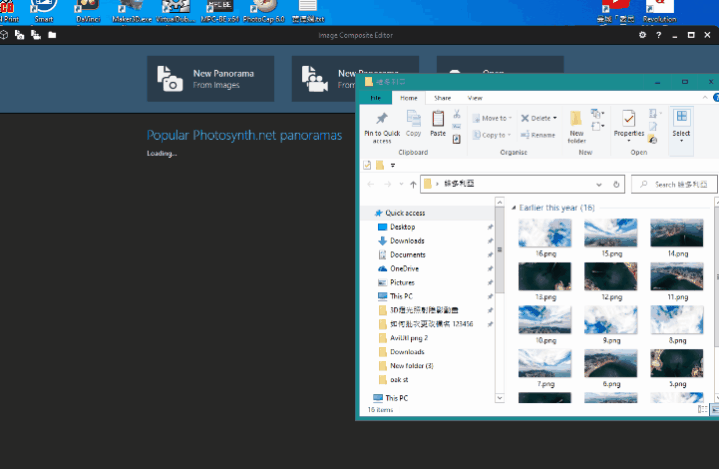The height and width of the screenshot is (469, 719).
Task: Click the New folder icon
Action: point(577,120)
